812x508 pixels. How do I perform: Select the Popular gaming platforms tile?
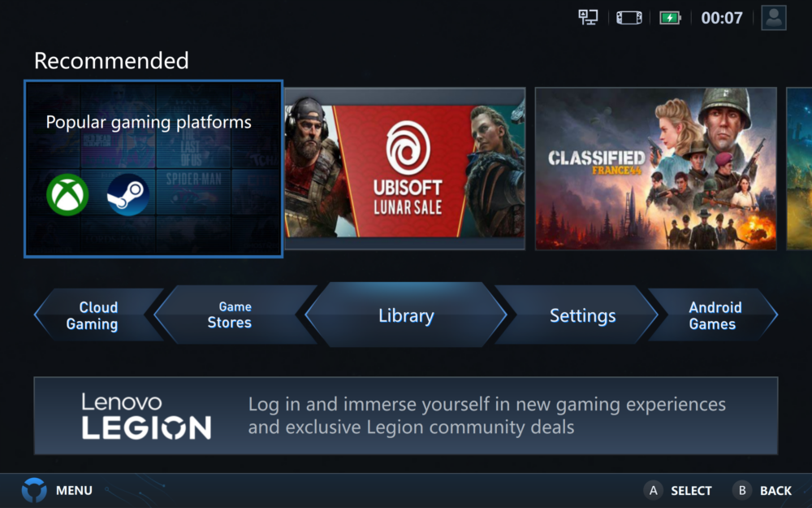coord(153,168)
